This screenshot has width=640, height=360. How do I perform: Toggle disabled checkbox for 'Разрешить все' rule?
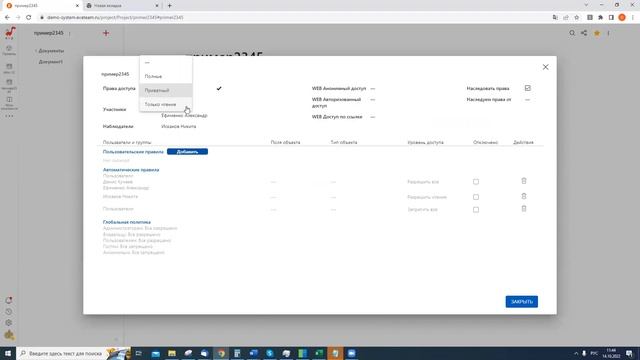[476, 182]
